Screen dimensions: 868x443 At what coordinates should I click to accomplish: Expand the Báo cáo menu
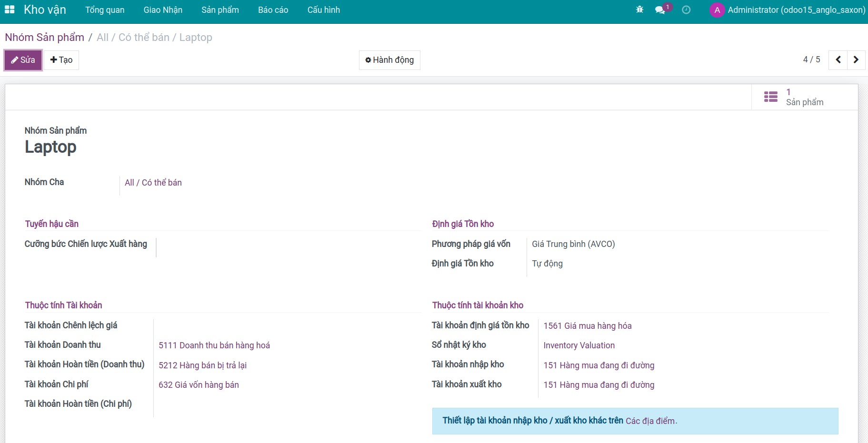click(x=273, y=10)
